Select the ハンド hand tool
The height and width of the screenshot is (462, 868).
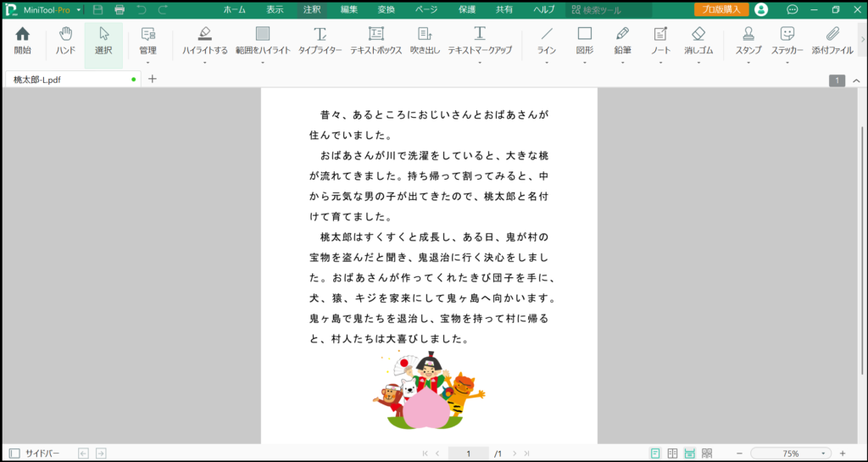coord(65,42)
